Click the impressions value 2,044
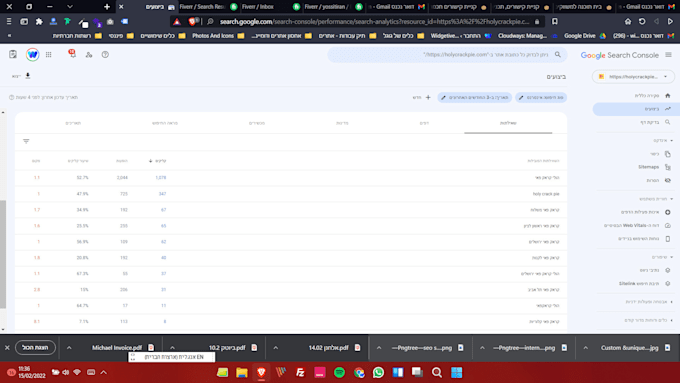This screenshot has width=680, height=383. (122, 178)
